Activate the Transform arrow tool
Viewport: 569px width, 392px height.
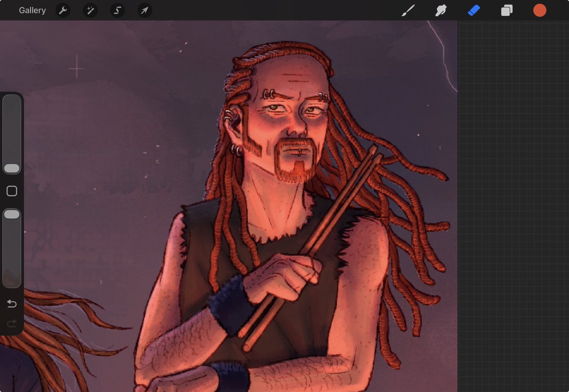pos(145,10)
